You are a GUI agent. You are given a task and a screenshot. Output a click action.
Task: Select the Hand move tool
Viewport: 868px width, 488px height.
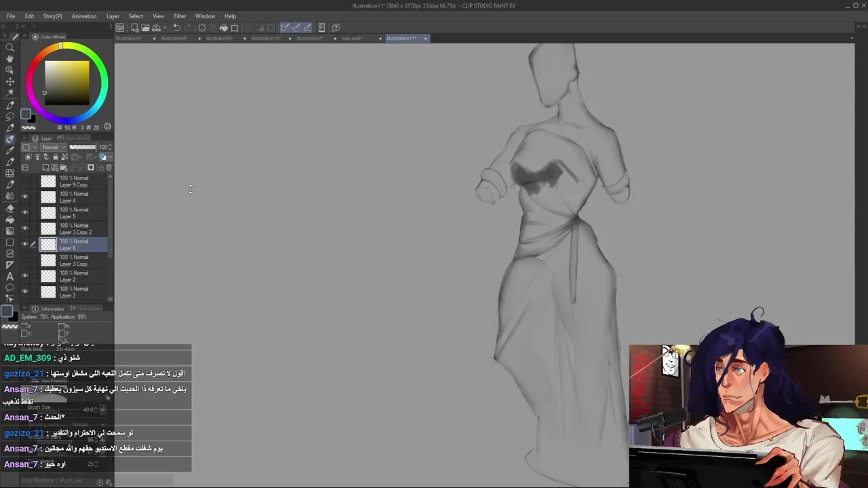pos(9,59)
